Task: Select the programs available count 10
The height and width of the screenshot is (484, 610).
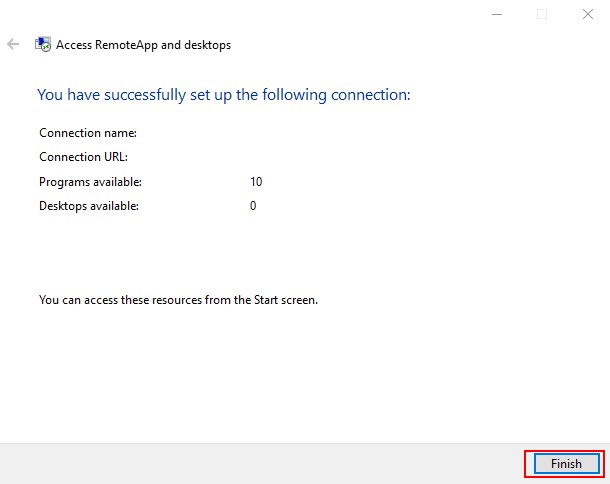Action: point(256,182)
